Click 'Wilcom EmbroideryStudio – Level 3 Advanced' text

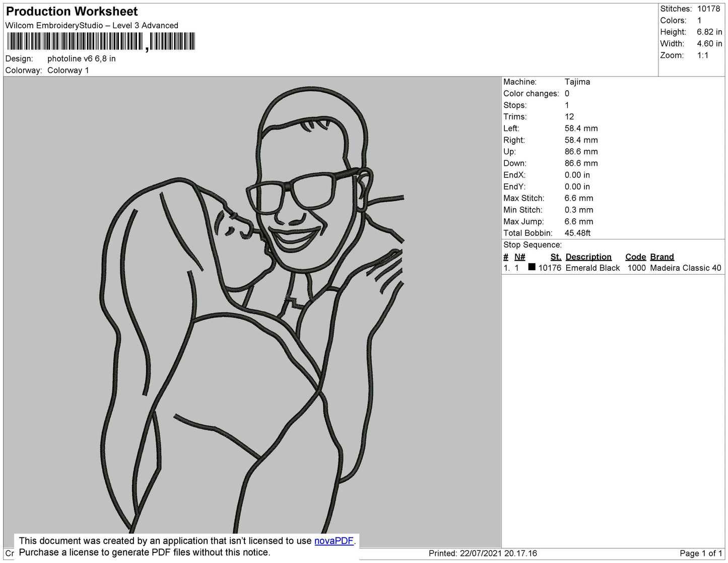point(92,26)
